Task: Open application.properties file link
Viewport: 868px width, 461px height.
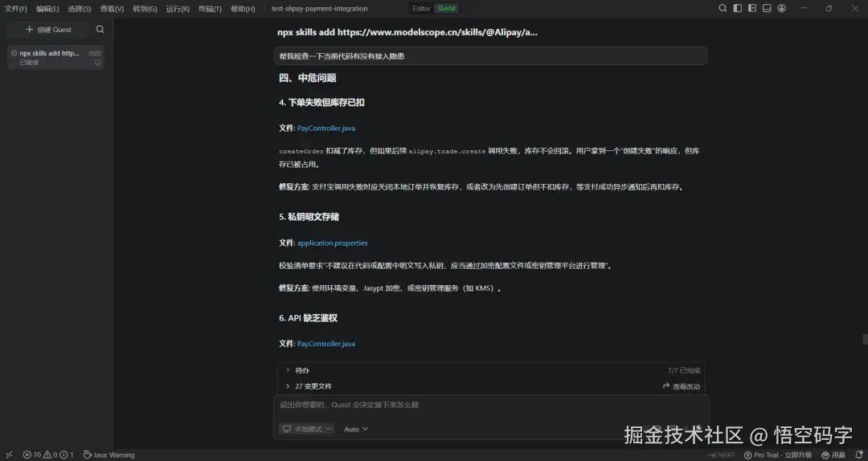Action: (x=332, y=243)
